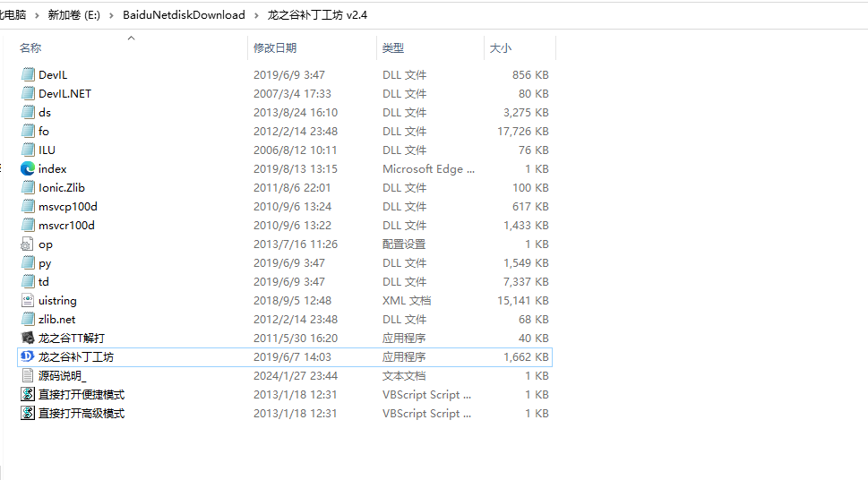Click the DevIL.NET file icon
The height and width of the screenshot is (480, 868).
(x=28, y=93)
